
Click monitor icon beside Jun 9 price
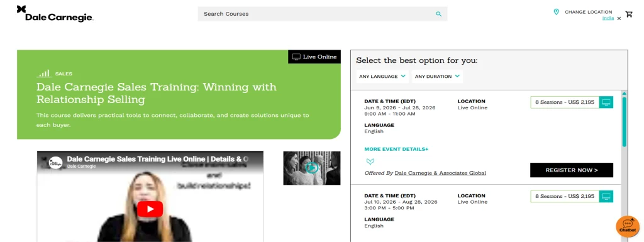click(x=606, y=102)
